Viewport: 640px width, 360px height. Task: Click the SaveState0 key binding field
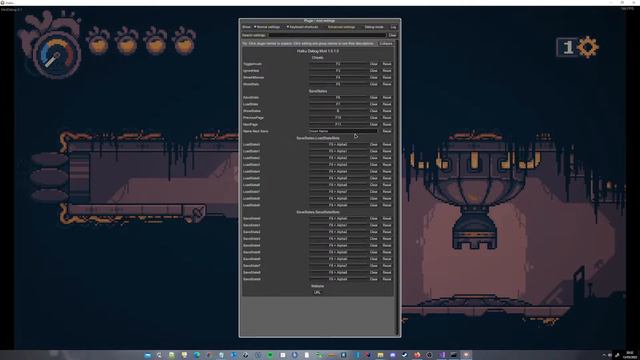[338, 218]
